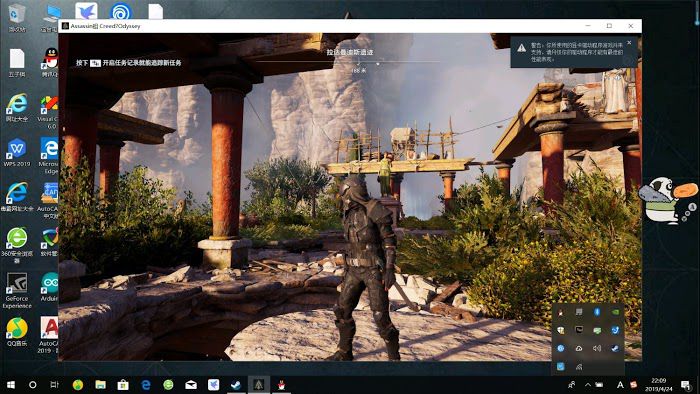Screen dimensions: 700x394
Task: Launch GeForce Experience from desktop
Action: [17, 290]
